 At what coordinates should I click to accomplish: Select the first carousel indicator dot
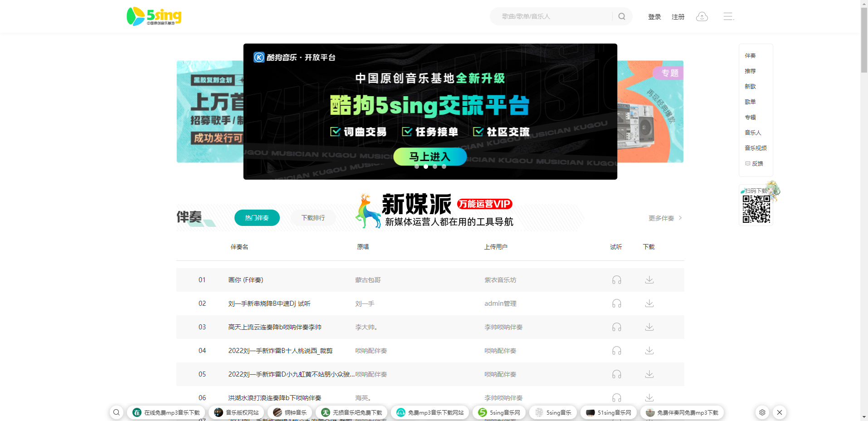417,166
